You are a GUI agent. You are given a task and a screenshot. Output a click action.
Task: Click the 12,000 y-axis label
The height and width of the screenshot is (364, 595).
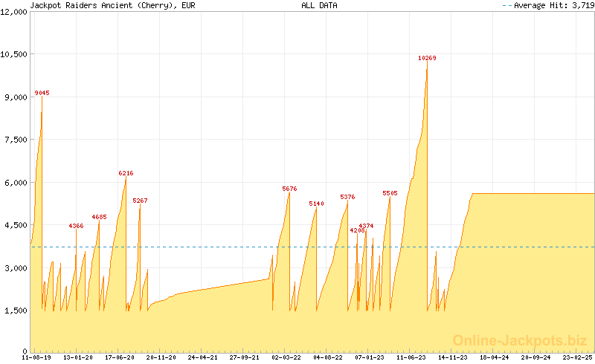pyautogui.click(x=13, y=12)
